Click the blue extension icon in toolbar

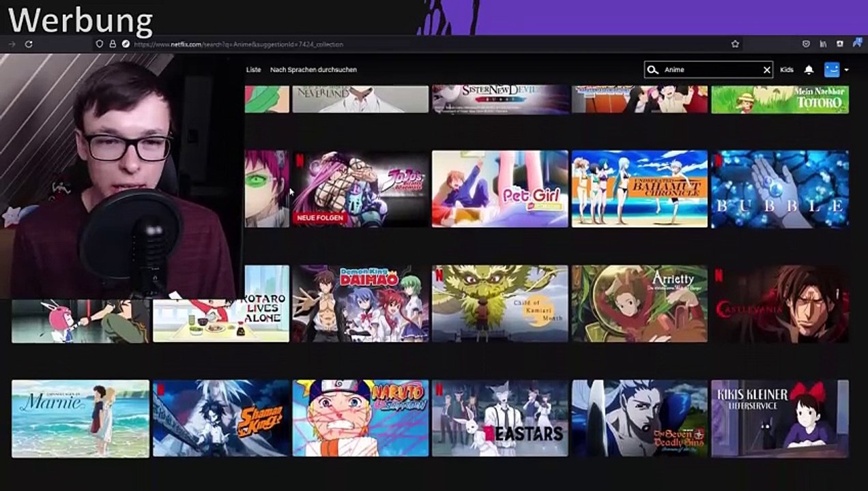(856, 43)
